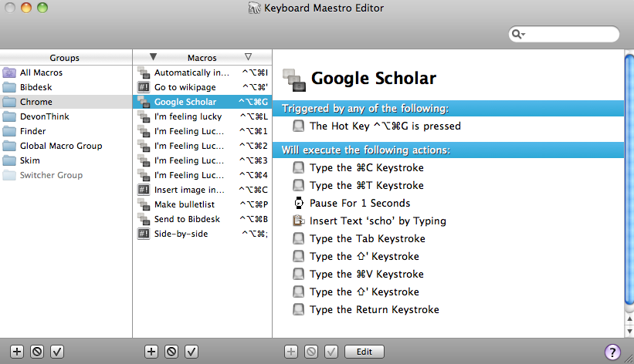The height and width of the screenshot is (364, 634).
Task: Click the hot key trigger keyboard icon
Action: pyautogui.click(x=298, y=126)
